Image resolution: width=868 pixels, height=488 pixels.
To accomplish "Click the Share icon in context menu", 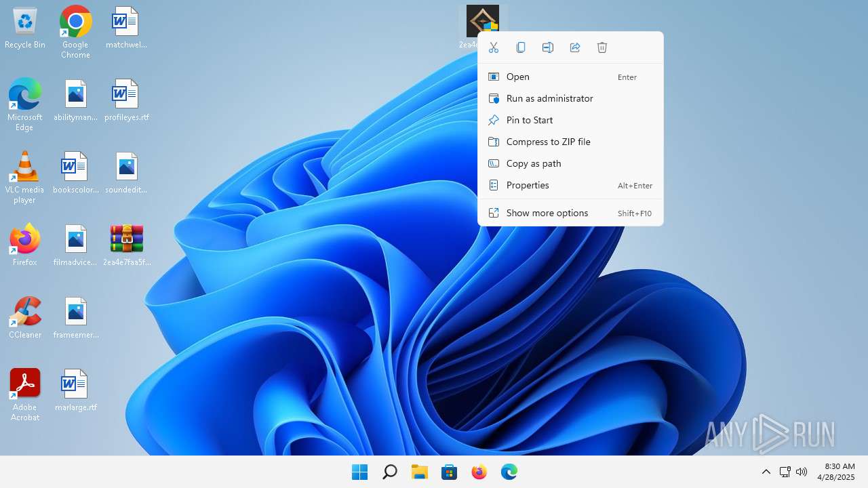I will [x=575, y=47].
